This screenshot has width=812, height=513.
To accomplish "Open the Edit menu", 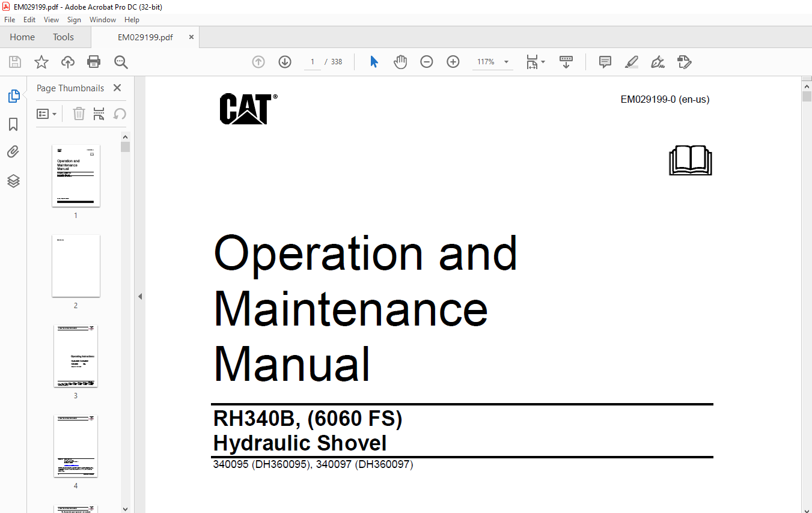I will [x=29, y=20].
